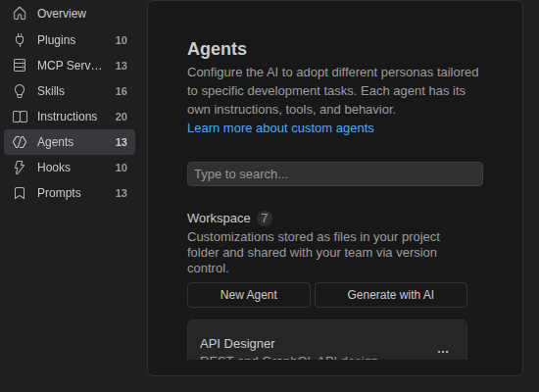Click the Workspace count badge 7

coord(265,219)
